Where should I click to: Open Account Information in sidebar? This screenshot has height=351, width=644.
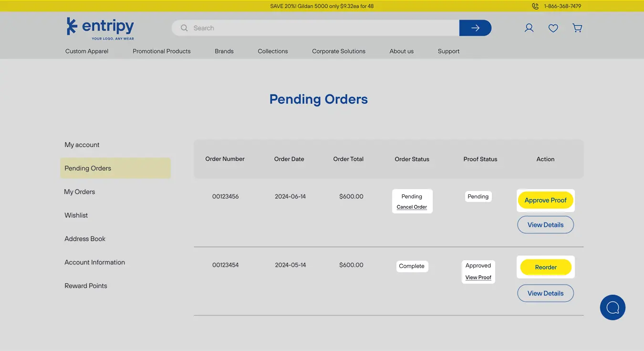(x=95, y=262)
